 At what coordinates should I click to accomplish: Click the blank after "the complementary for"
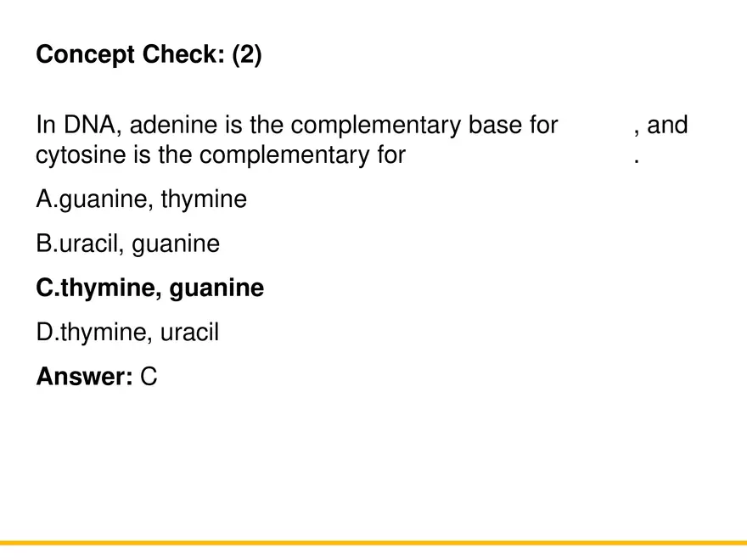518,156
